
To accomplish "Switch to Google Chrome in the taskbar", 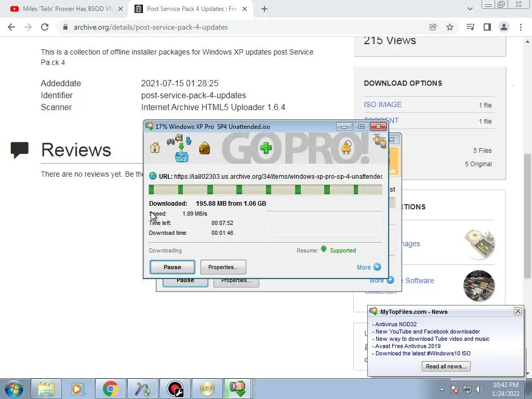I will point(110,389).
